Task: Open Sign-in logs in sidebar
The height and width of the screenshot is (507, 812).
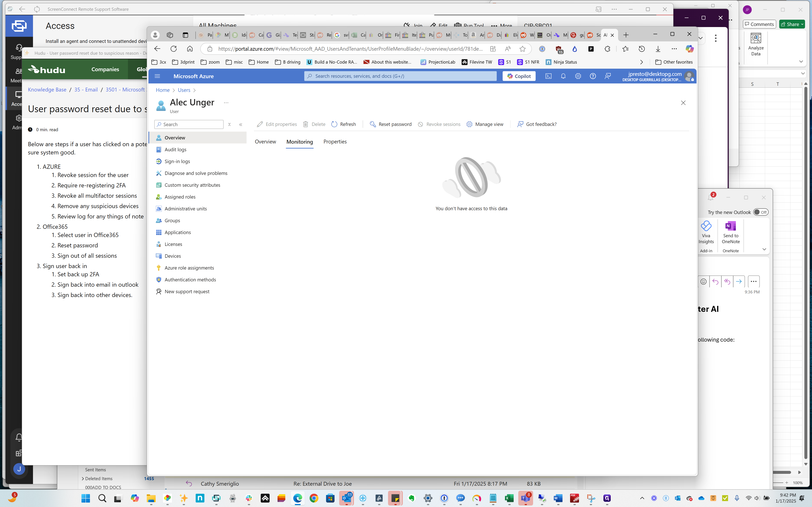Action: (177, 161)
